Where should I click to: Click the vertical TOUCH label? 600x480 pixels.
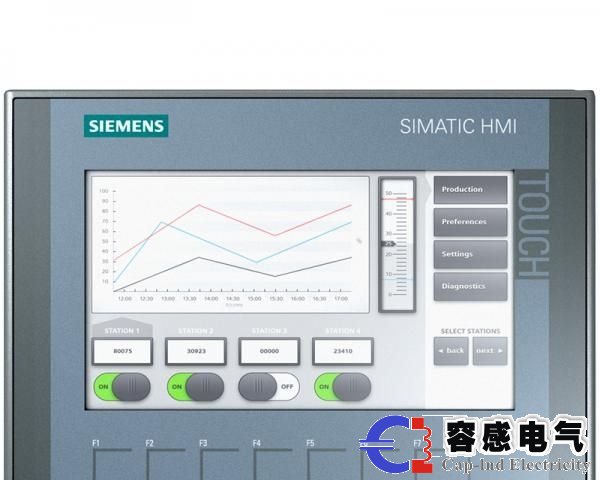pyautogui.click(x=533, y=224)
